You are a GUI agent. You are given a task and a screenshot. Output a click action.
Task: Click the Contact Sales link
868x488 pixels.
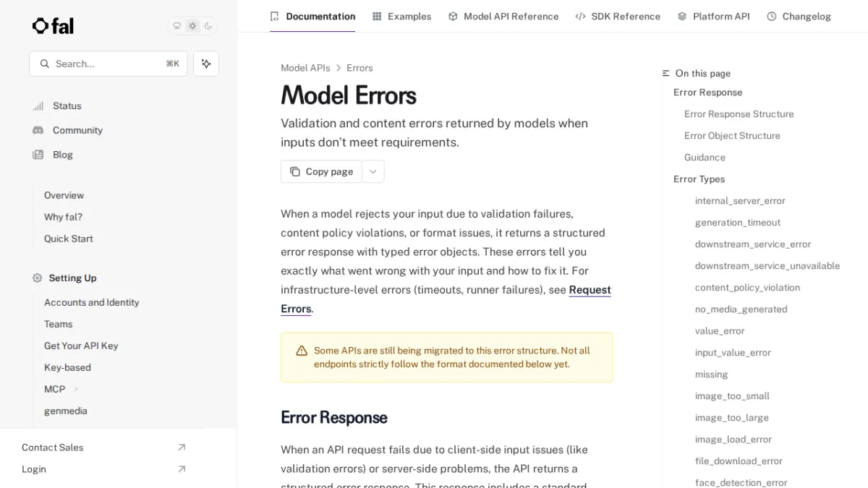coord(52,448)
